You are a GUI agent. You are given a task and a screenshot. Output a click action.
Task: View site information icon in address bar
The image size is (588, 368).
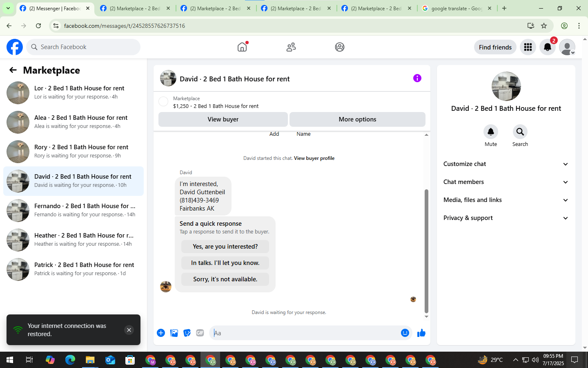pos(56,26)
